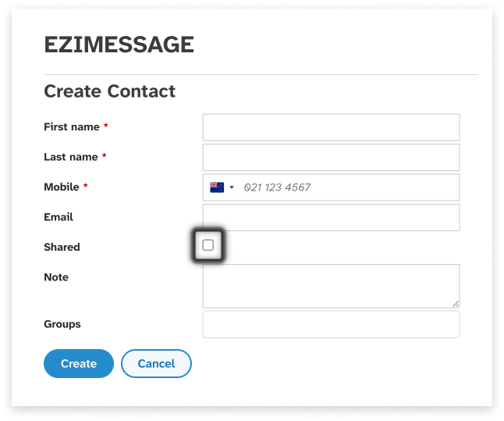Click the EZIMESSAGE logo title
Viewport: 504px width, 421px height.
click(119, 45)
